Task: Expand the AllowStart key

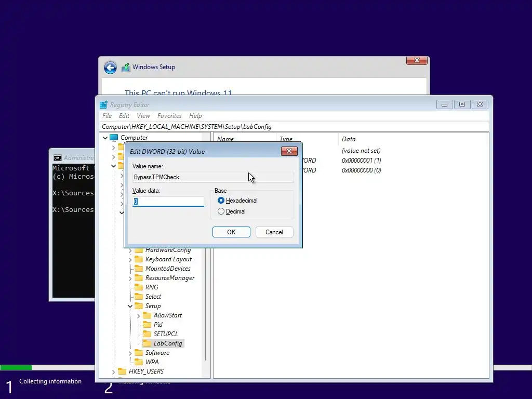Action: (x=138, y=316)
